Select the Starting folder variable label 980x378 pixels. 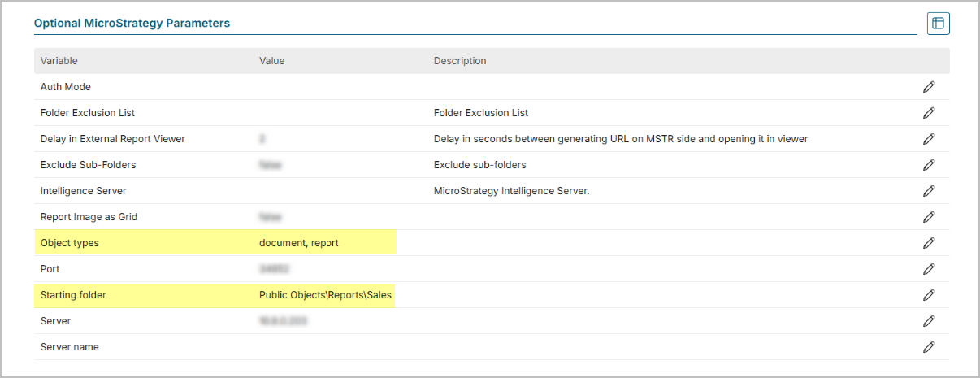pyautogui.click(x=73, y=295)
